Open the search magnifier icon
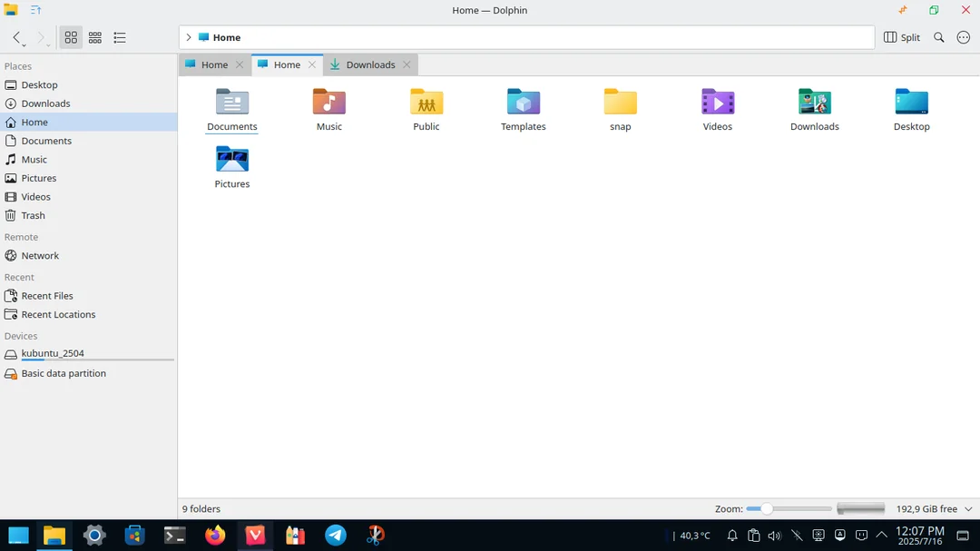The image size is (980, 551). pyautogui.click(x=939, y=37)
